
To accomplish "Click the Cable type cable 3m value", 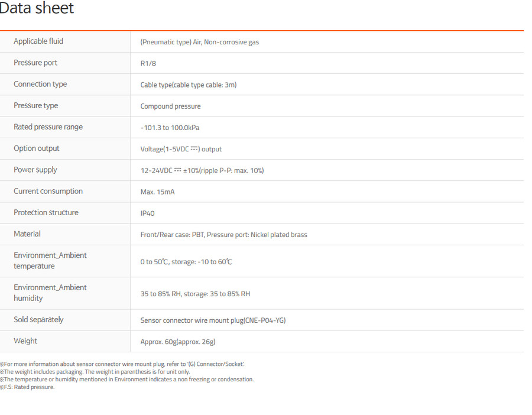I will 189,85.
